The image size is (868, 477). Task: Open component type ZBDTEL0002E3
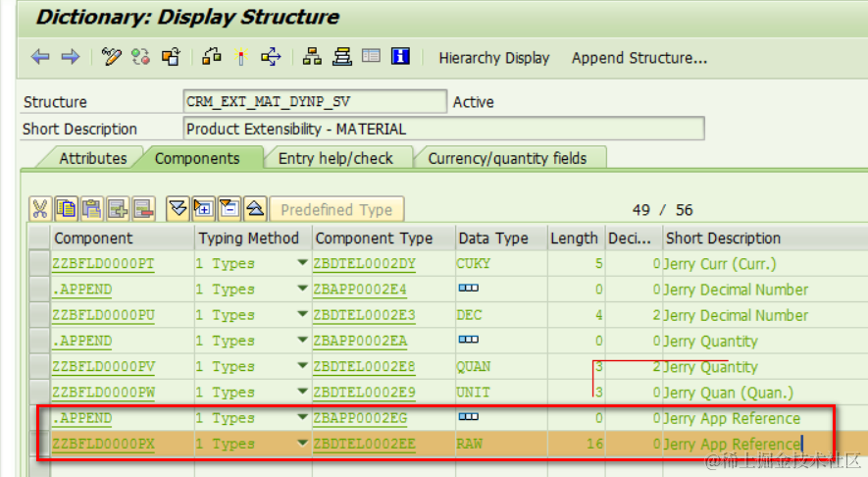click(364, 315)
